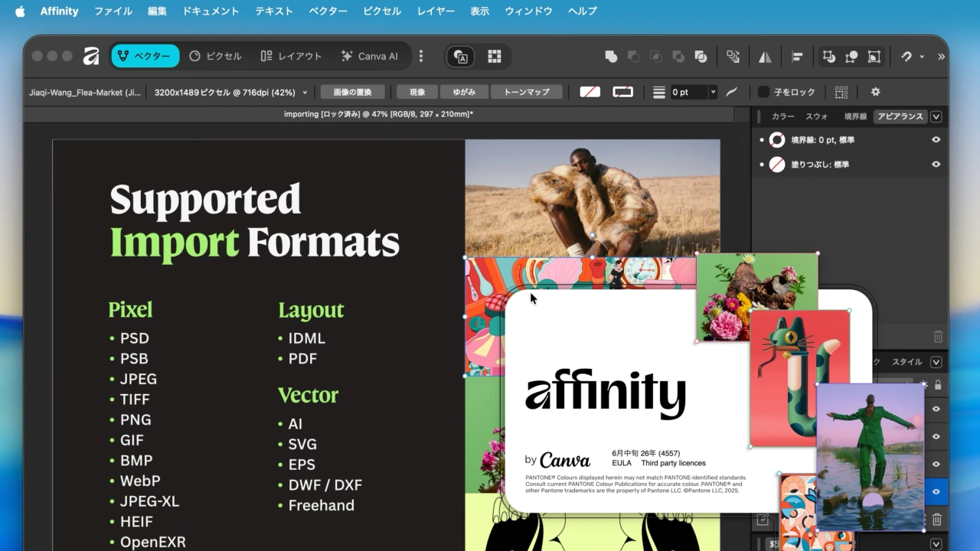Viewport: 980px width, 551px height.
Task: Open the three-dot persona options menu
Action: click(420, 56)
